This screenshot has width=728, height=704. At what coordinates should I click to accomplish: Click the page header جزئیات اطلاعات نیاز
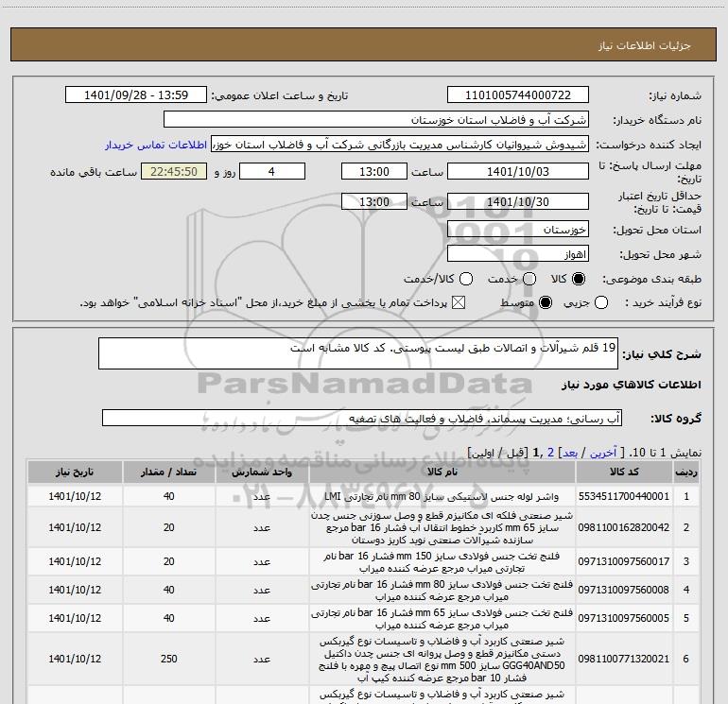coord(645,45)
